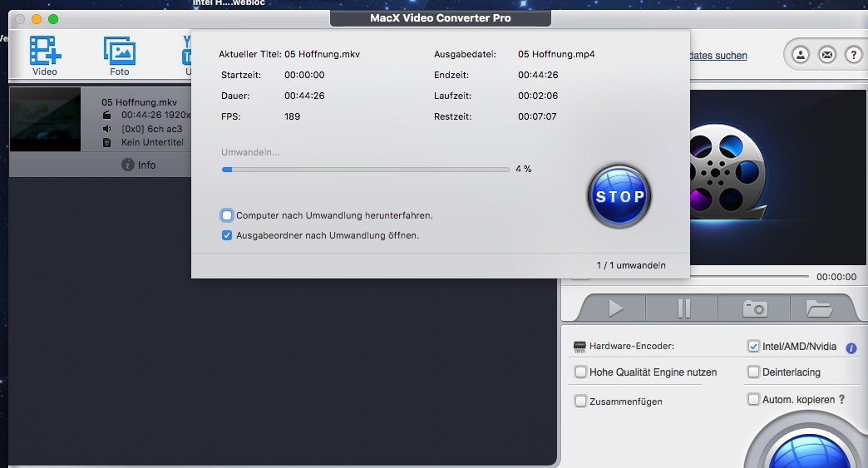Click the Laufzeit value 00:02:06

point(538,96)
